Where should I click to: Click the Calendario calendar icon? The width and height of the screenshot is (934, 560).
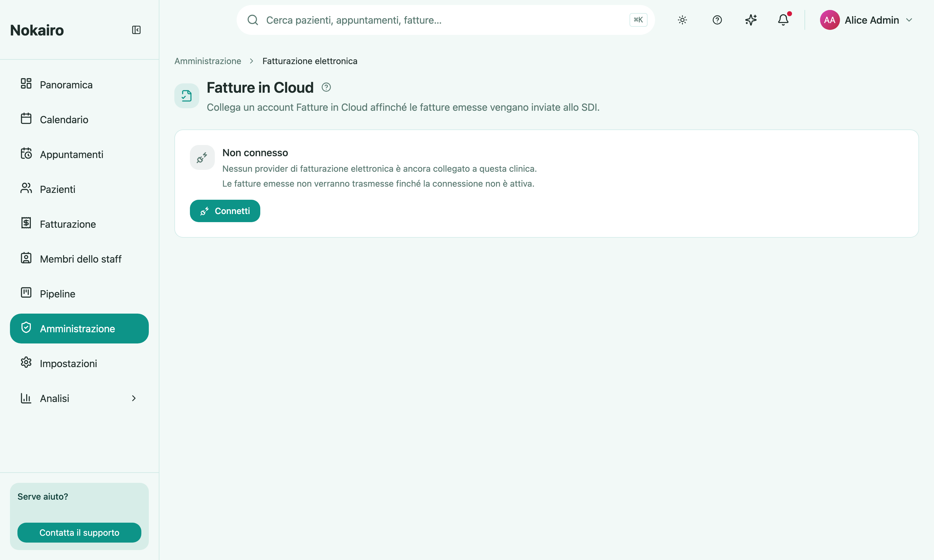(x=26, y=119)
